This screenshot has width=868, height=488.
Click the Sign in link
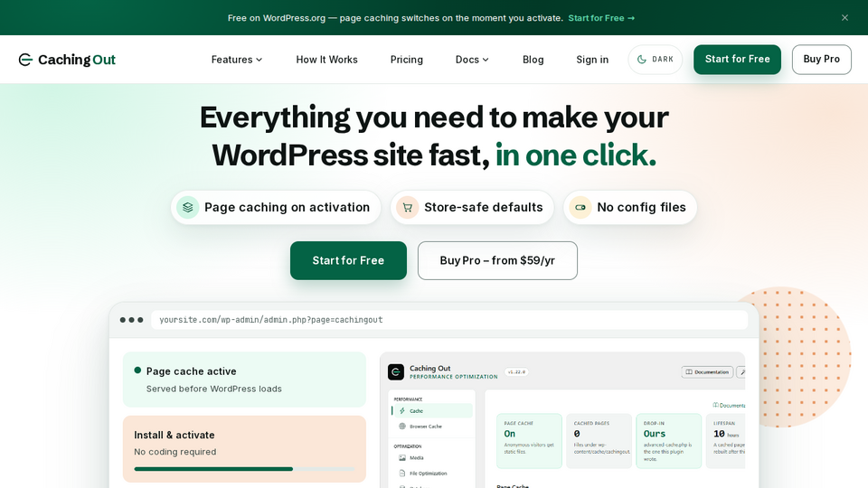pyautogui.click(x=592, y=60)
